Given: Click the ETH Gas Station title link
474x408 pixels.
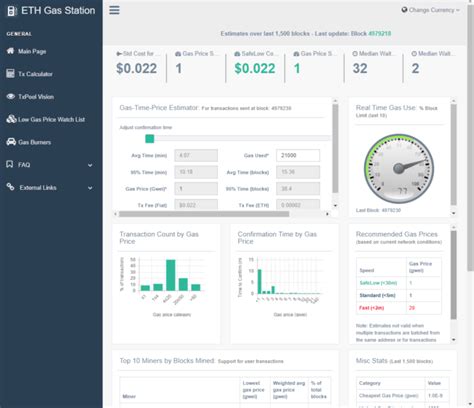Looking at the screenshot, I should [x=58, y=11].
